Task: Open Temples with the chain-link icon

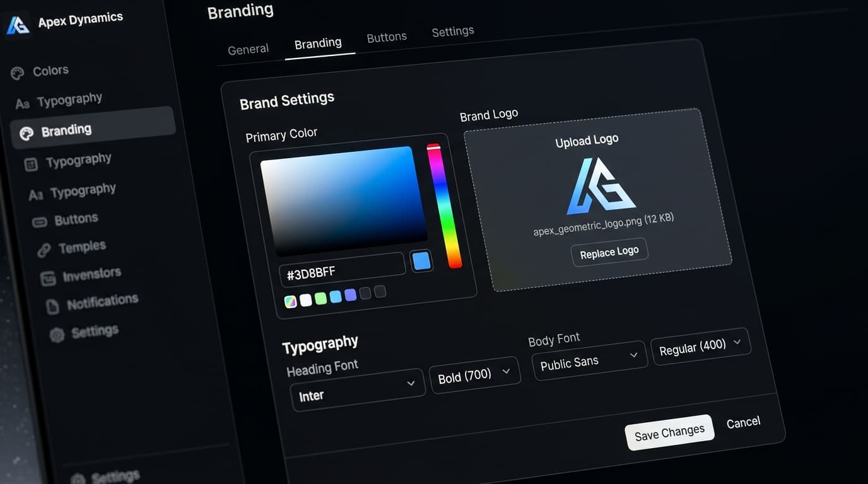Action: tap(72, 248)
